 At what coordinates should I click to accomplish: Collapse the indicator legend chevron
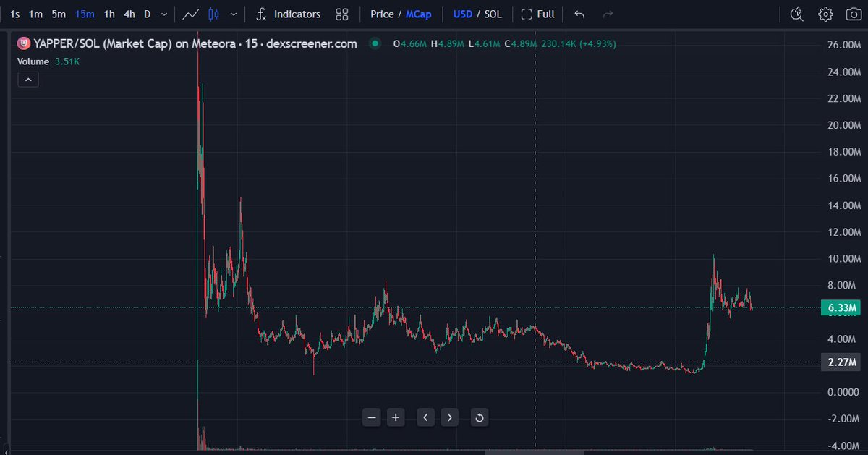(28, 80)
